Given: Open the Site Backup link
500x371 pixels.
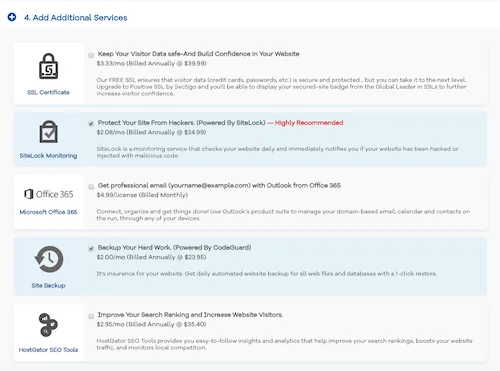Looking at the screenshot, I should 48,285.
